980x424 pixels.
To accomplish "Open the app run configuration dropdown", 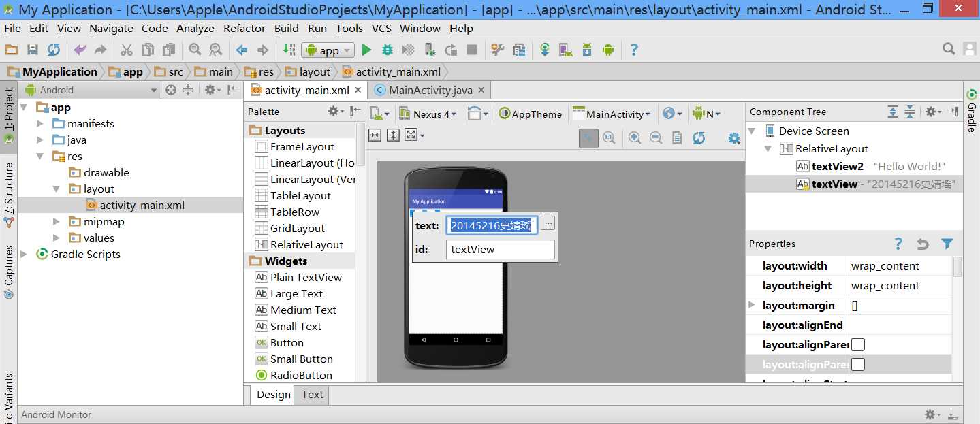I will point(329,50).
